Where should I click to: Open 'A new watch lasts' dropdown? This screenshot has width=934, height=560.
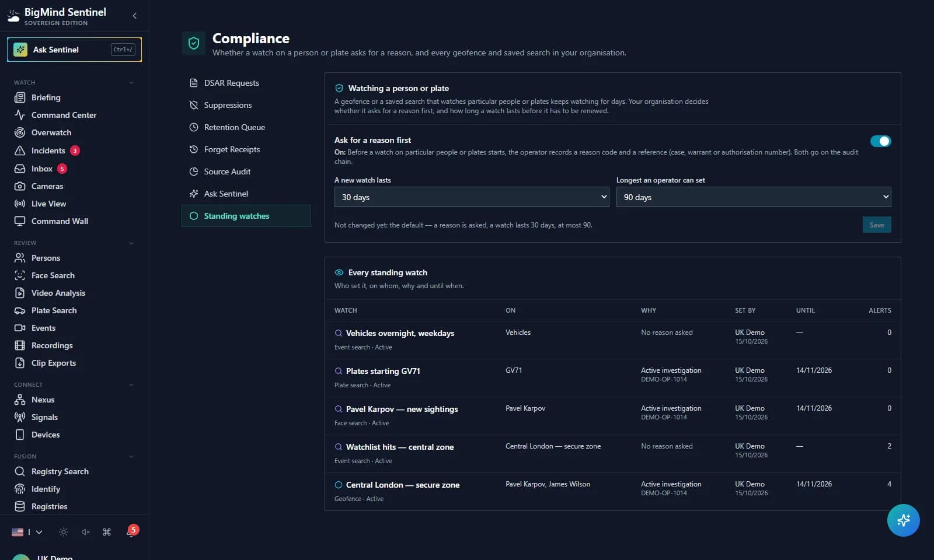[472, 197]
